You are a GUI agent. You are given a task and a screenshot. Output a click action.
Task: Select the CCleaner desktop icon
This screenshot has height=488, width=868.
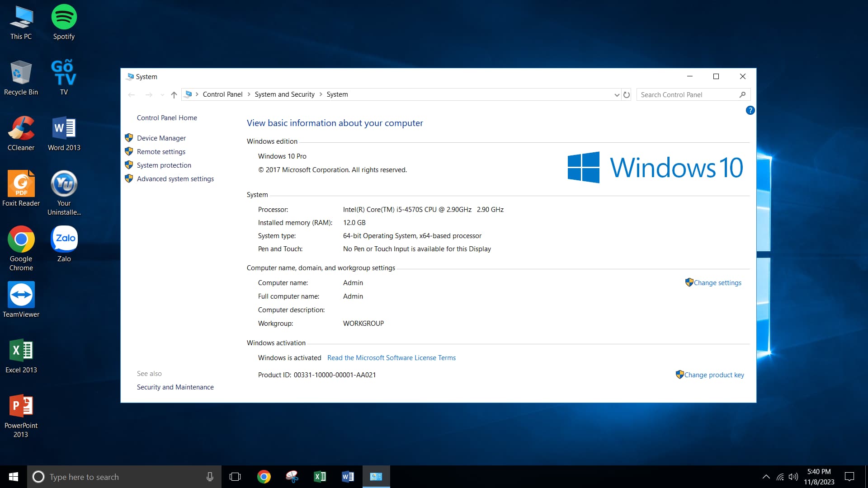click(21, 134)
